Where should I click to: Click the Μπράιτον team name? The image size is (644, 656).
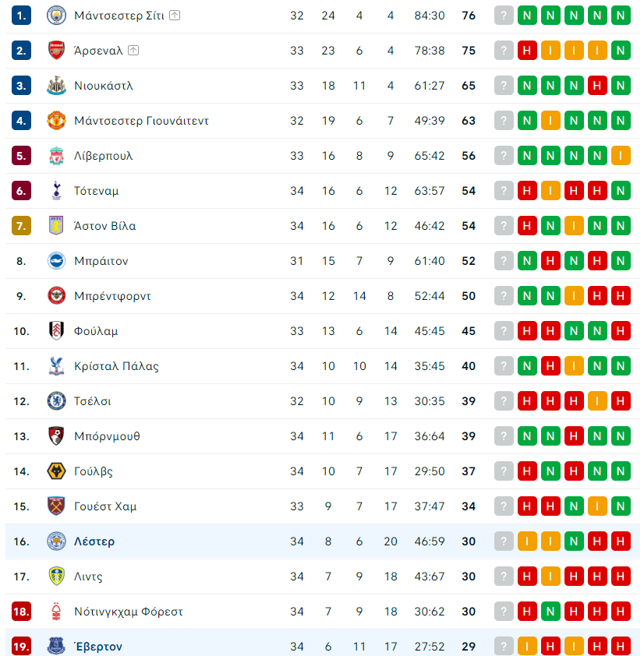pyautogui.click(x=101, y=261)
